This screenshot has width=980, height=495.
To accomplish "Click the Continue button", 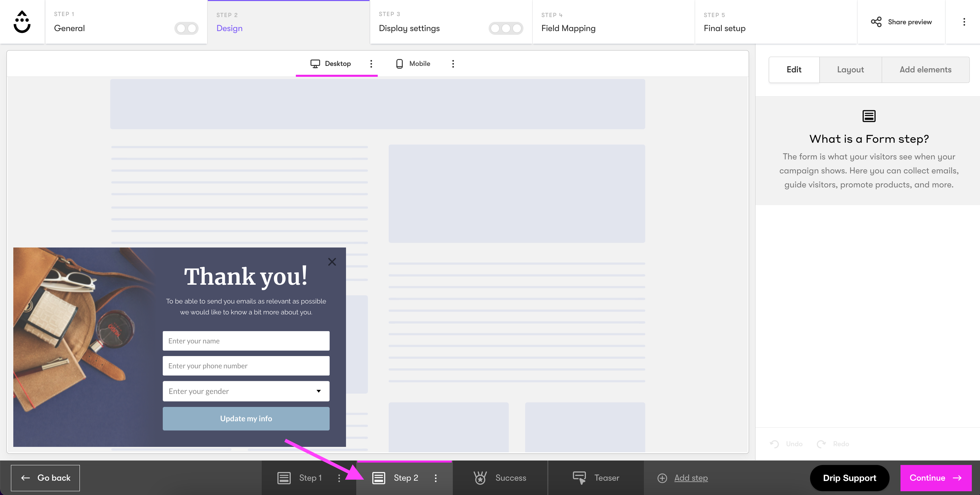I will (x=936, y=478).
